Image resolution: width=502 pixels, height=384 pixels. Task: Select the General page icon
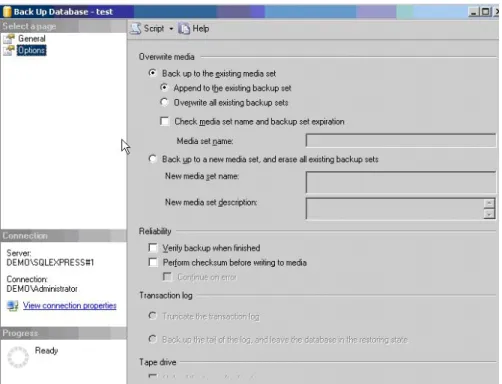coord(9,39)
